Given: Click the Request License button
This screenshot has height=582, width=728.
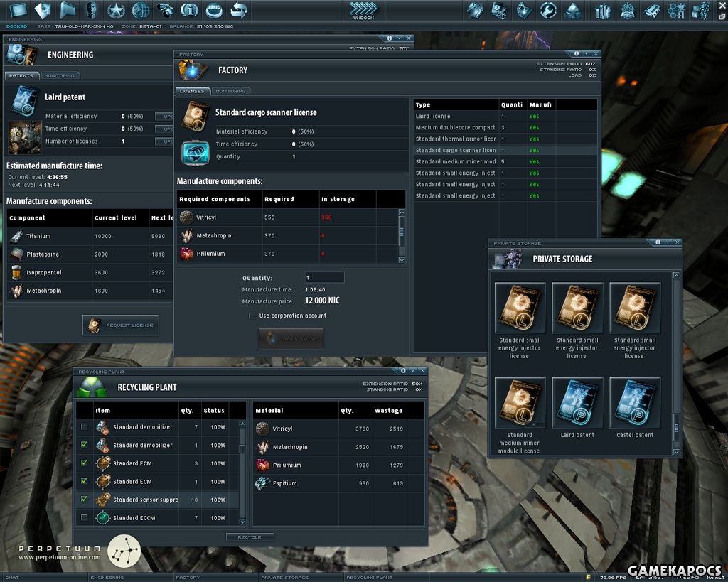Looking at the screenshot, I should tap(121, 325).
